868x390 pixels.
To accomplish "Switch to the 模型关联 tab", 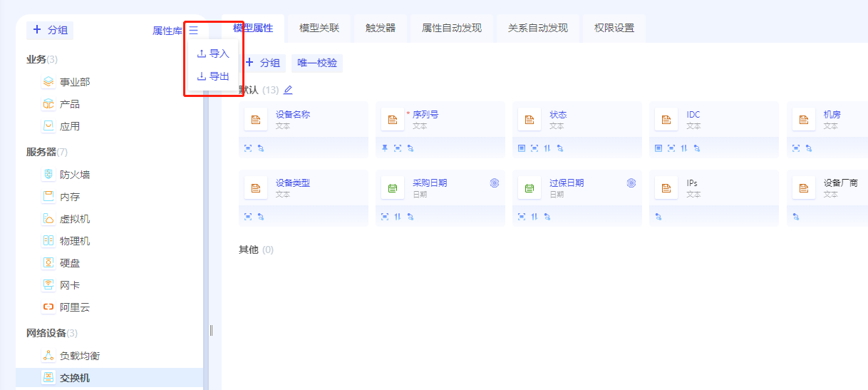I will 319,29.
